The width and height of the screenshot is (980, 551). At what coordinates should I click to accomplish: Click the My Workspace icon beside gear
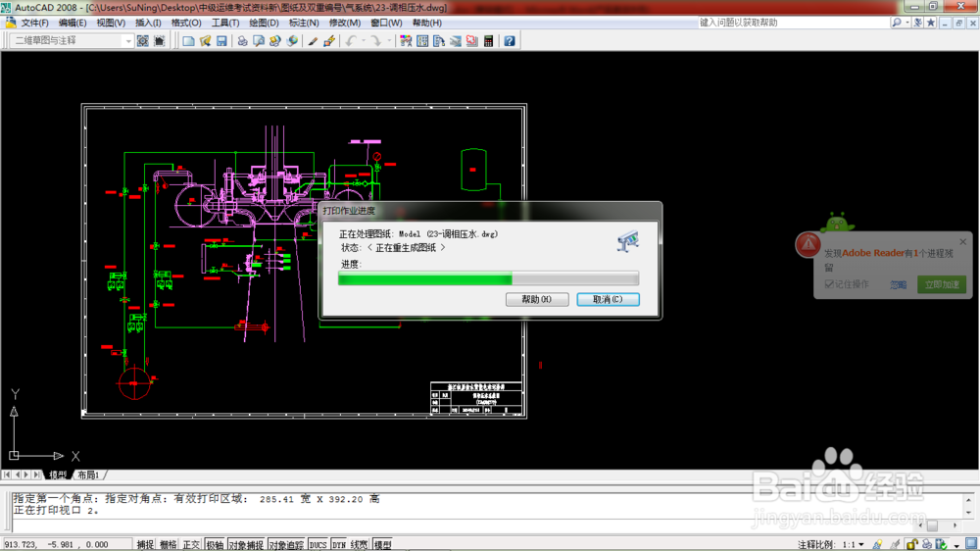click(160, 41)
